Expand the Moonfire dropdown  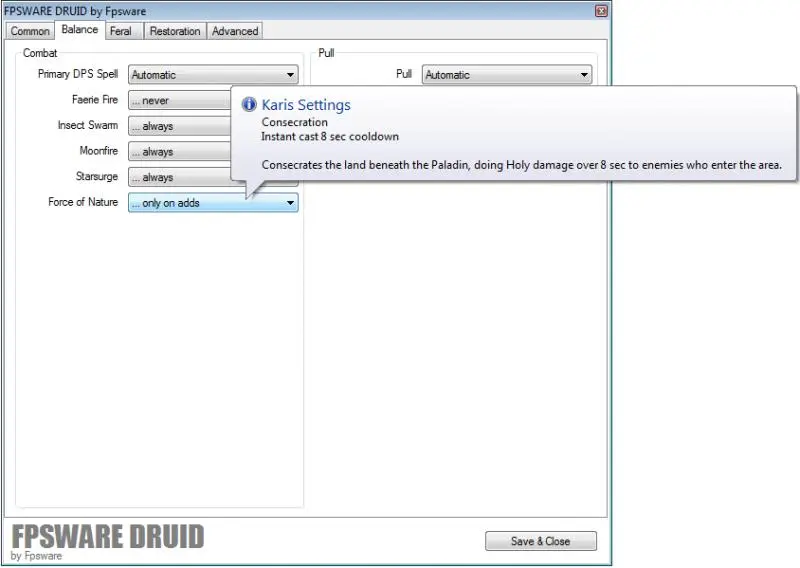(x=180, y=152)
